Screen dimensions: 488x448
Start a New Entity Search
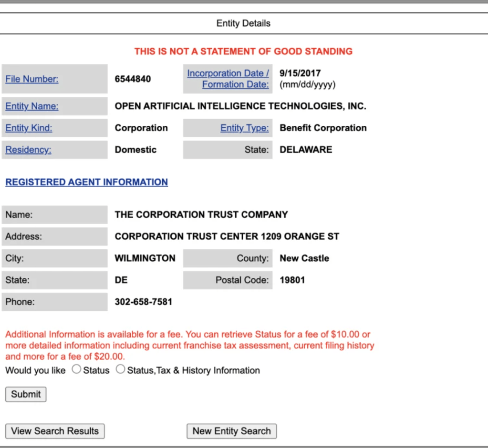(231, 431)
